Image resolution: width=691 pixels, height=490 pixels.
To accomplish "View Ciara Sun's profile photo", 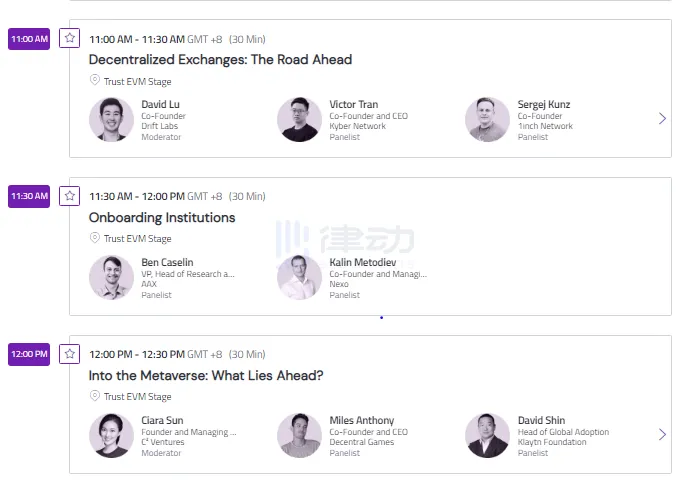I will tap(111, 435).
